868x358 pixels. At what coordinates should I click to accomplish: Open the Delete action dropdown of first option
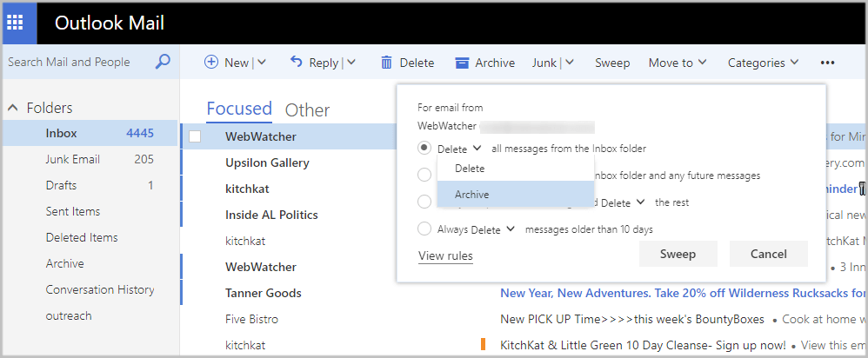pos(459,149)
